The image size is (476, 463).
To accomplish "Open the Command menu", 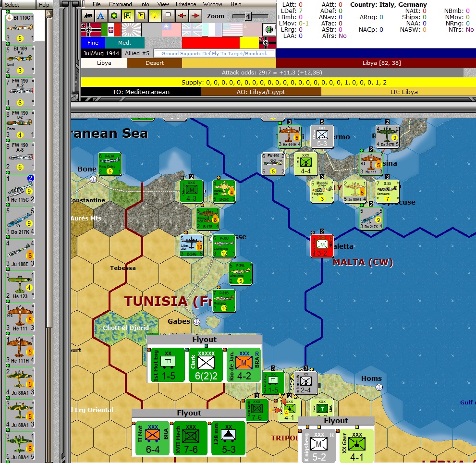I will coord(120,4).
